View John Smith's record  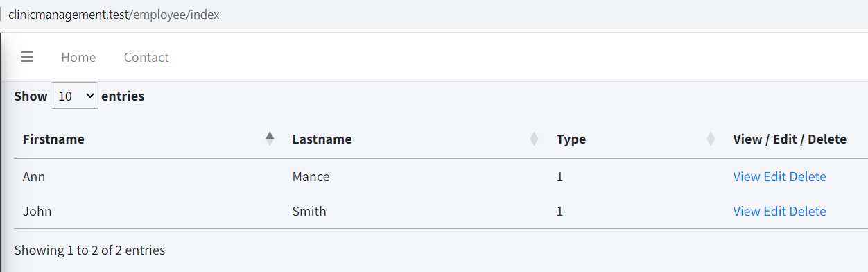[x=747, y=212]
